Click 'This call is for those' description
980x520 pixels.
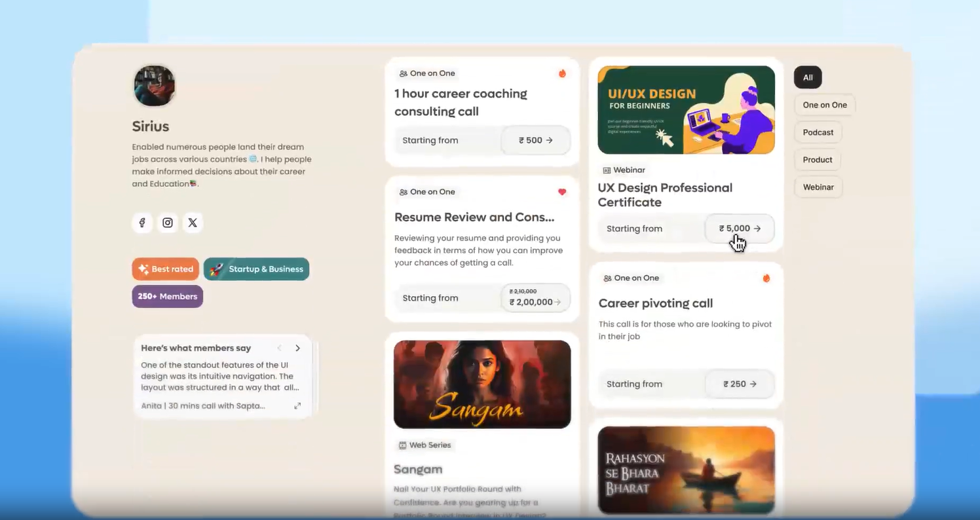pos(685,330)
